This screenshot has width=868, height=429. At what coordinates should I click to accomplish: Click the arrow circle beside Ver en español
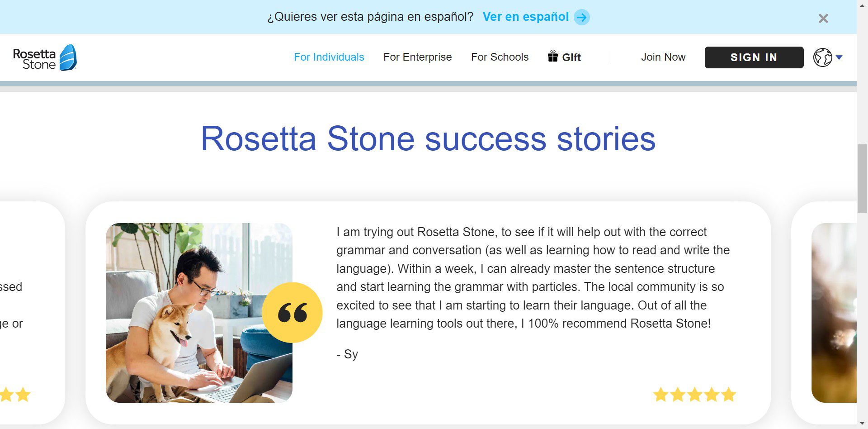pyautogui.click(x=582, y=17)
